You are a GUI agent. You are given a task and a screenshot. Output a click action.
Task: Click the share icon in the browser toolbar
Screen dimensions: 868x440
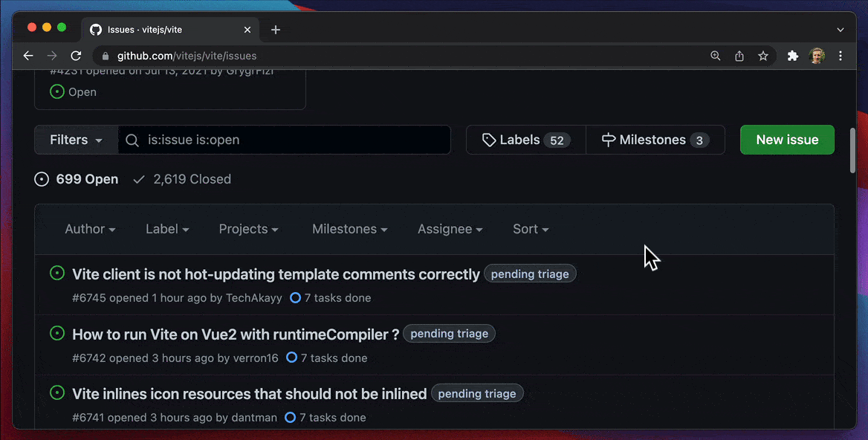click(x=739, y=56)
